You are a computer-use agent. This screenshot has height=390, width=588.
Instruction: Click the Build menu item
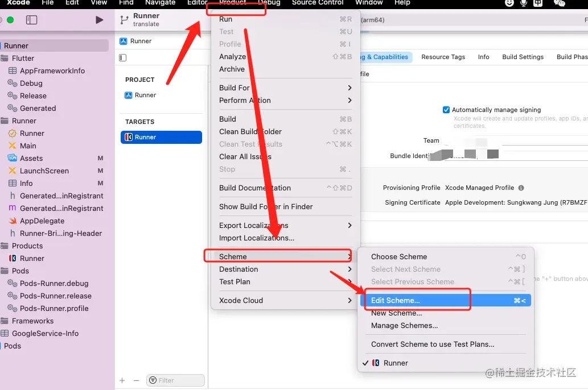pyautogui.click(x=285, y=119)
